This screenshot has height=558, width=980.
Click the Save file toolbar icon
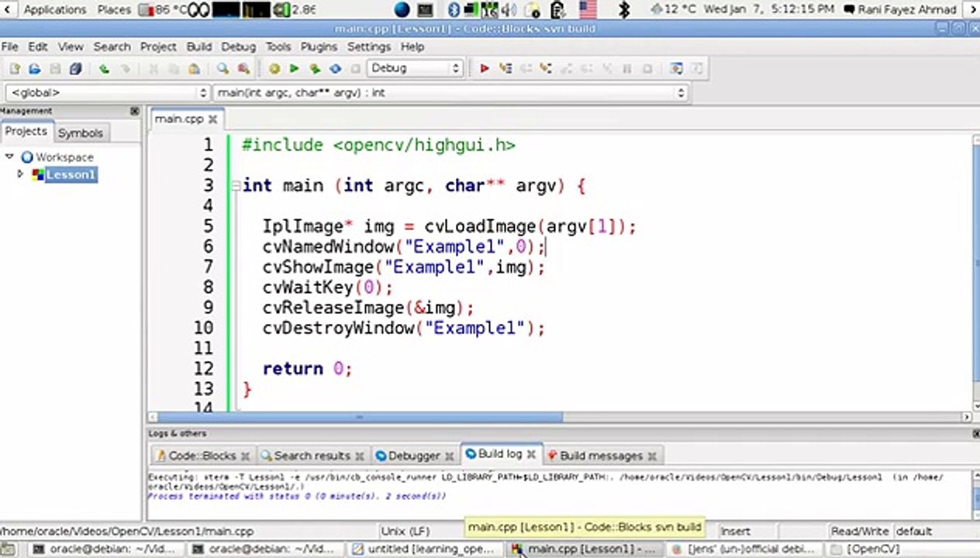coord(55,68)
